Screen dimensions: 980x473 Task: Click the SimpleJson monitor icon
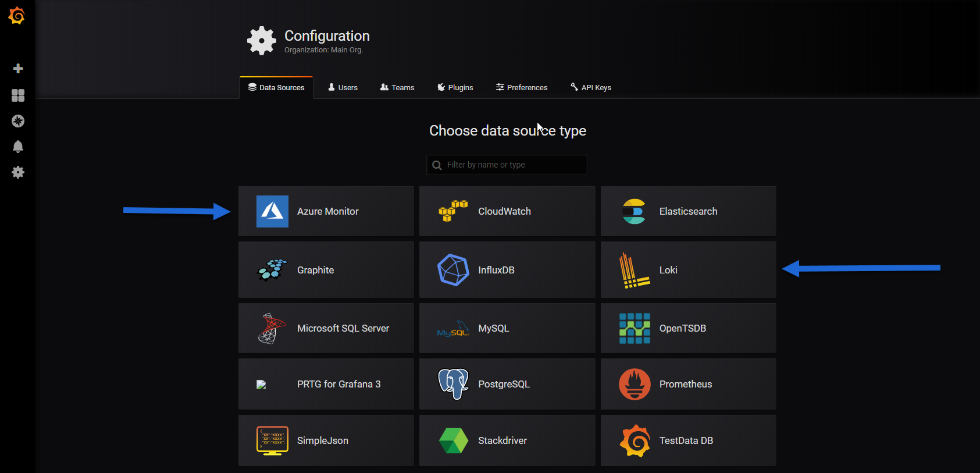coord(272,440)
